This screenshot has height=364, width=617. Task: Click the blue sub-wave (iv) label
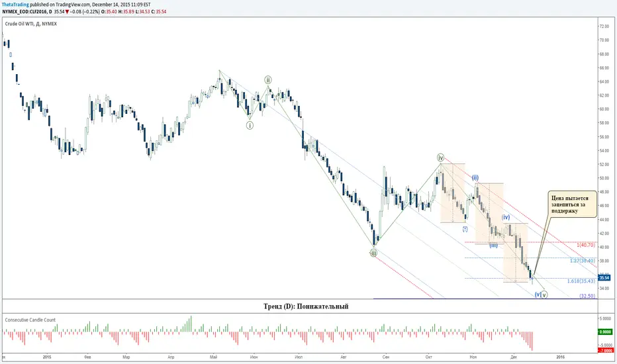[x=506, y=217]
